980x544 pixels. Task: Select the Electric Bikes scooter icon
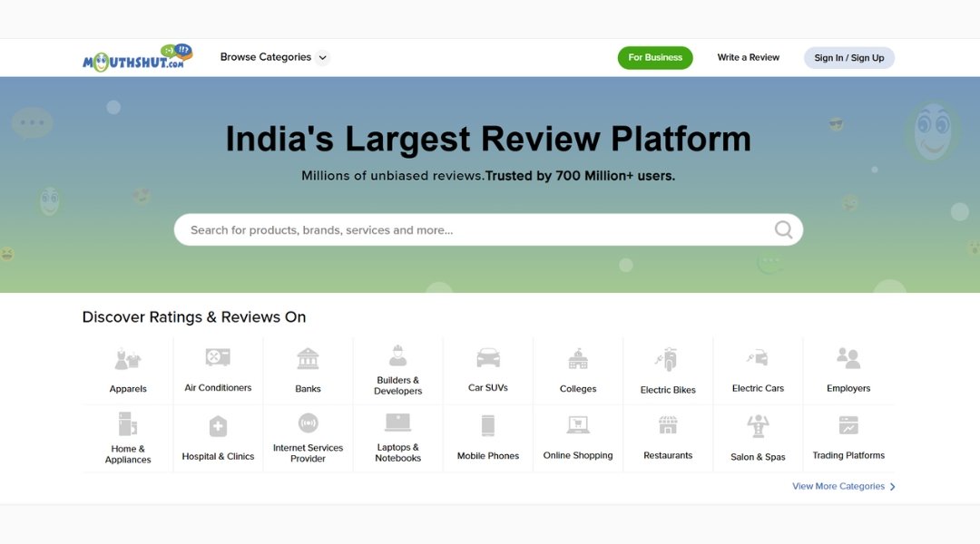click(668, 360)
